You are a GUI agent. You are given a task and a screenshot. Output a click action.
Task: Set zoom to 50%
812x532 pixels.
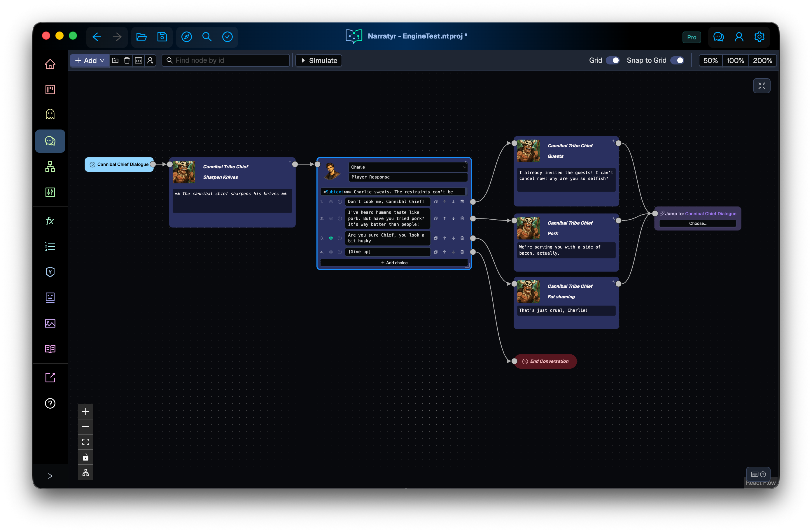click(x=711, y=60)
